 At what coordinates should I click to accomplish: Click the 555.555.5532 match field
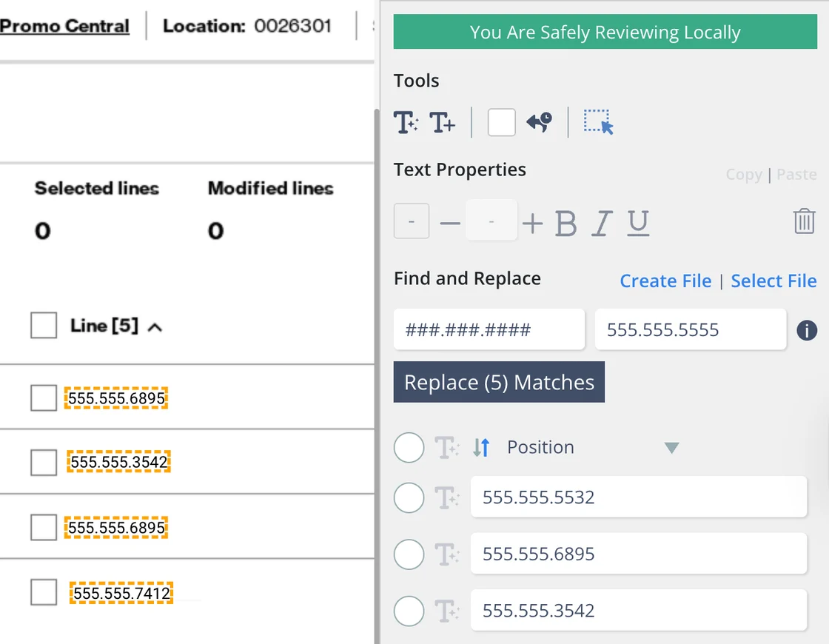[x=639, y=497]
